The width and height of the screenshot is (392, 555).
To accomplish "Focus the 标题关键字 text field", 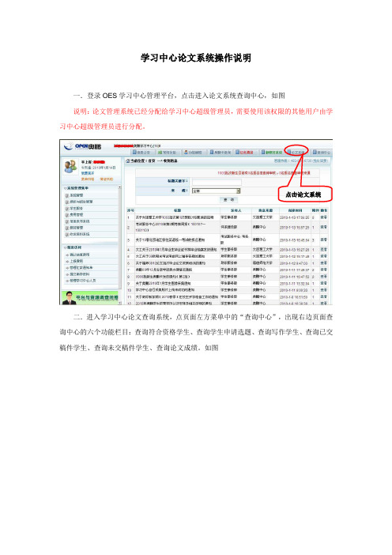I will 217,182.
